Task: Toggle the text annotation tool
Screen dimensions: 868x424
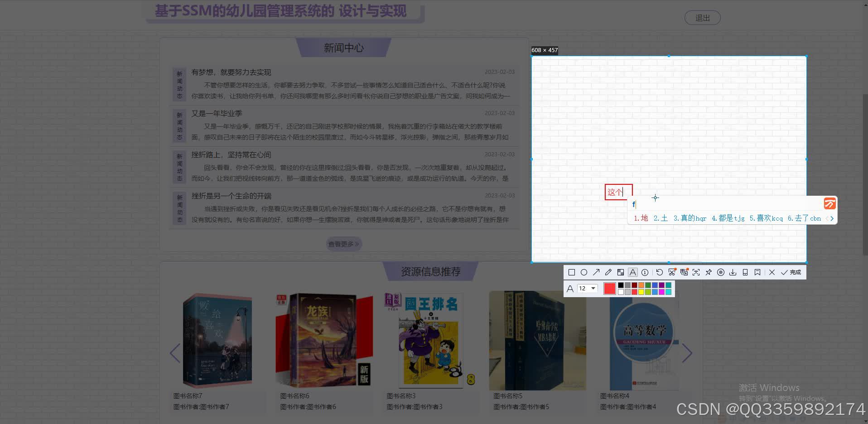Action: tap(633, 272)
